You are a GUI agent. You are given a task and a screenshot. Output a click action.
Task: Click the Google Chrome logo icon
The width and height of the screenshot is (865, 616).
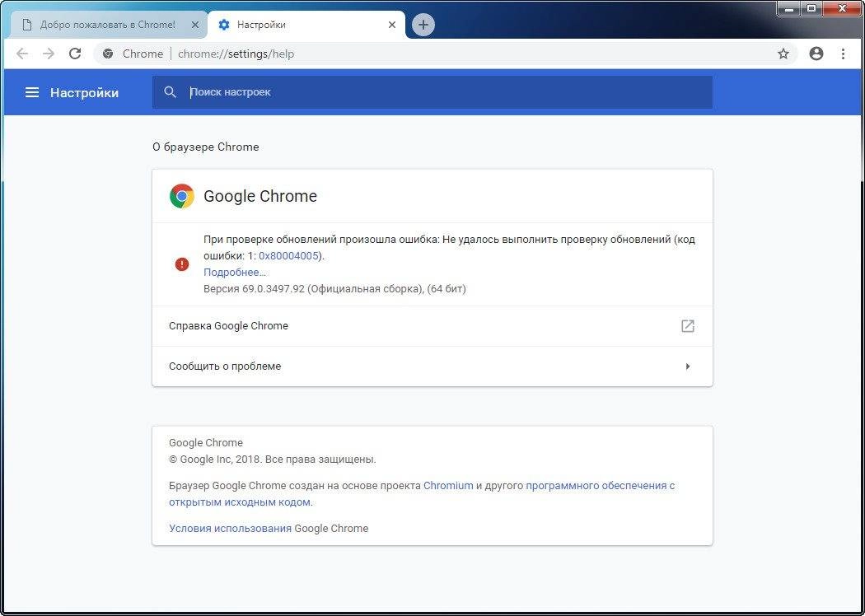(182, 196)
